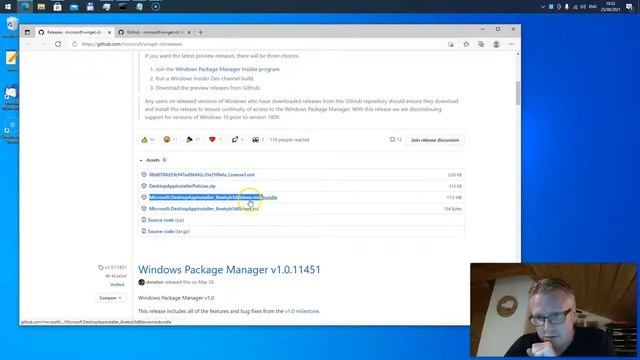Download Source code (zip)

coord(166,220)
